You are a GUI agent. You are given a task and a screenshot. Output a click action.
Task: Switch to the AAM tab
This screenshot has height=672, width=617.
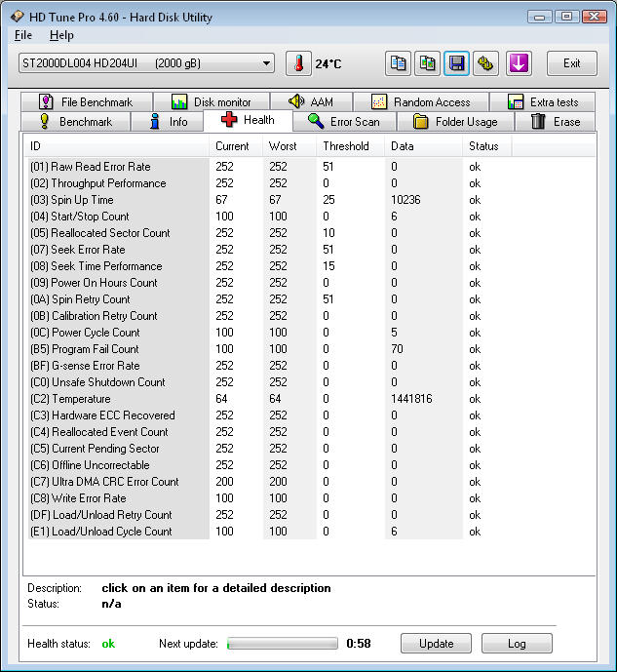click(311, 102)
